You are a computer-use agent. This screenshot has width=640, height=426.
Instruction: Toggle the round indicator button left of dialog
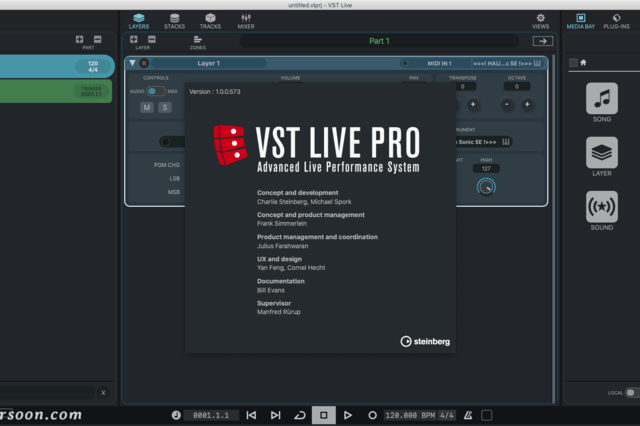click(165, 142)
